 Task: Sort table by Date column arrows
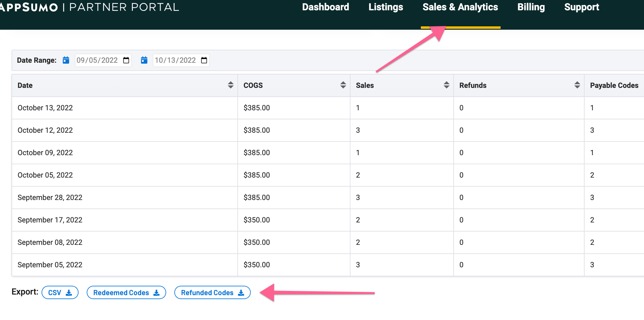coord(230,85)
